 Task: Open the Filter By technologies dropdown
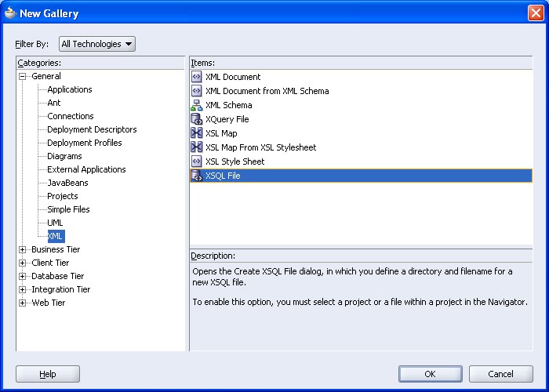(97, 44)
